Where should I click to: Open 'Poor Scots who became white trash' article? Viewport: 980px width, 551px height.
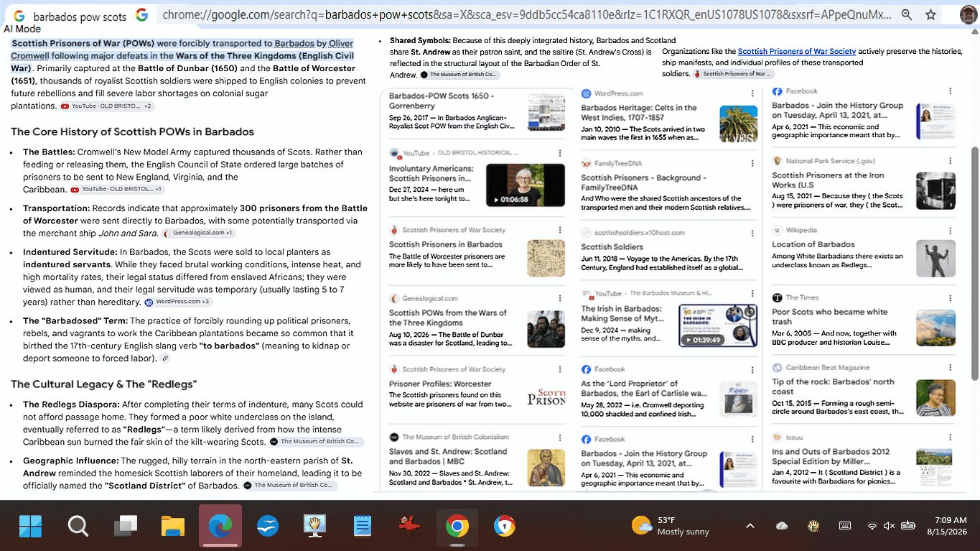(829, 317)
